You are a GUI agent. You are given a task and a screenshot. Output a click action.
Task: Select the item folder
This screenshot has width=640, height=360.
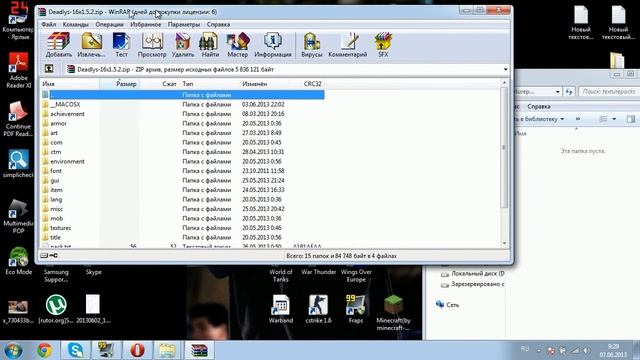(182, 190)
